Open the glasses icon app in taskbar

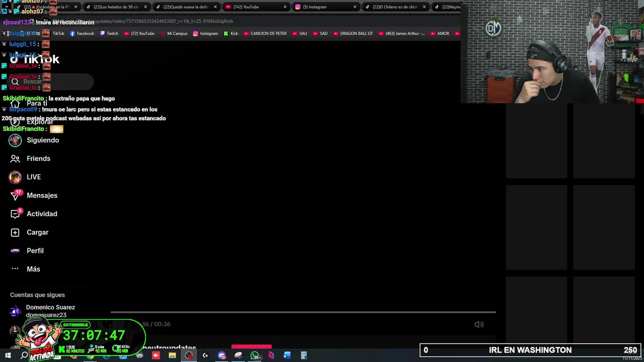[x=139, y=355]
